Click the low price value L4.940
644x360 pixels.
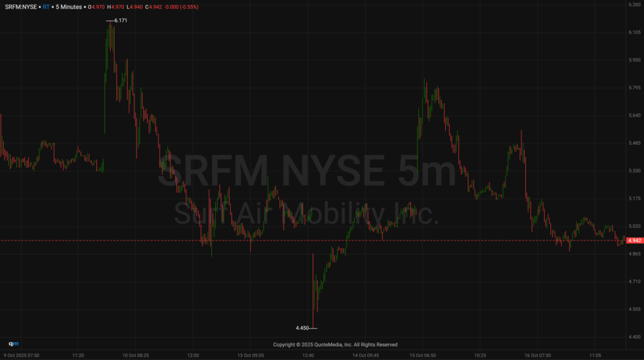[135, 6]
